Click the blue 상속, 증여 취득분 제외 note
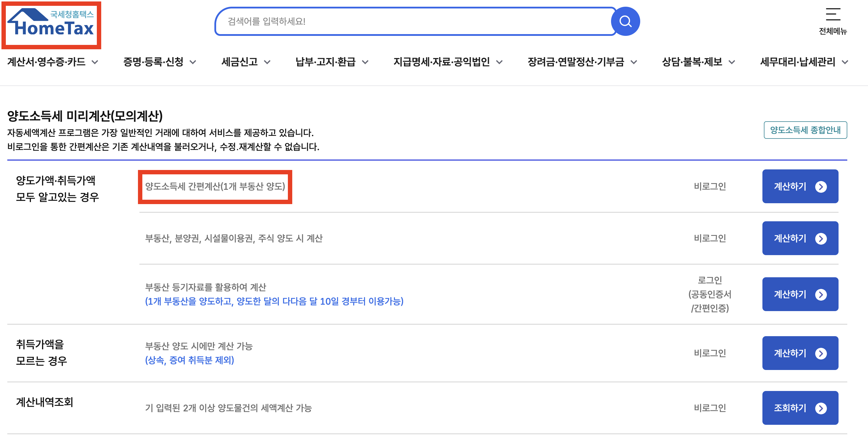 (189, 360)
